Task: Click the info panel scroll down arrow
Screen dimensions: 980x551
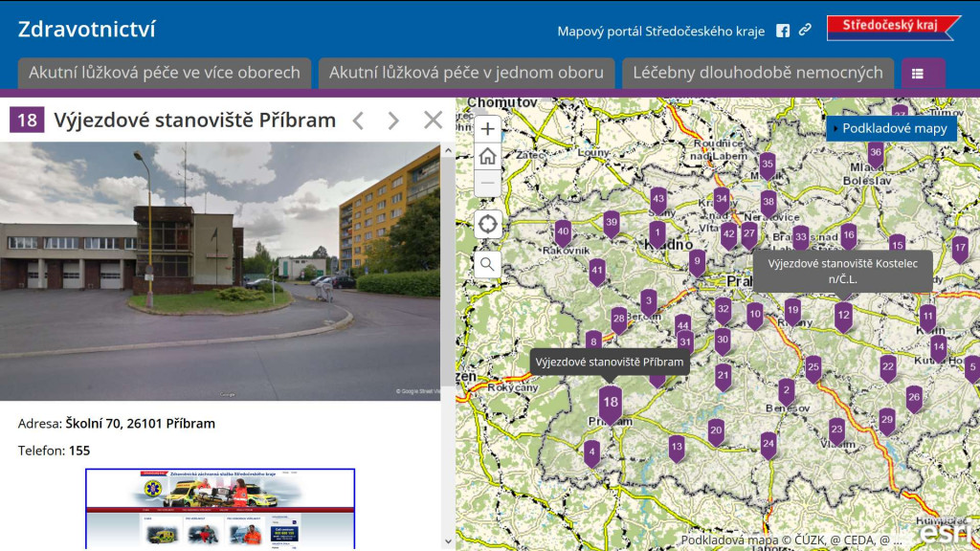Action: click(448, 541)
